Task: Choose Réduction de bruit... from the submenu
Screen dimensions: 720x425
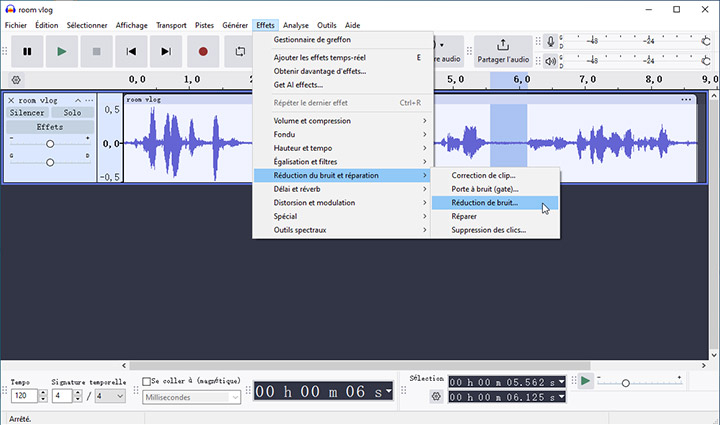Action: pos(485,202)
